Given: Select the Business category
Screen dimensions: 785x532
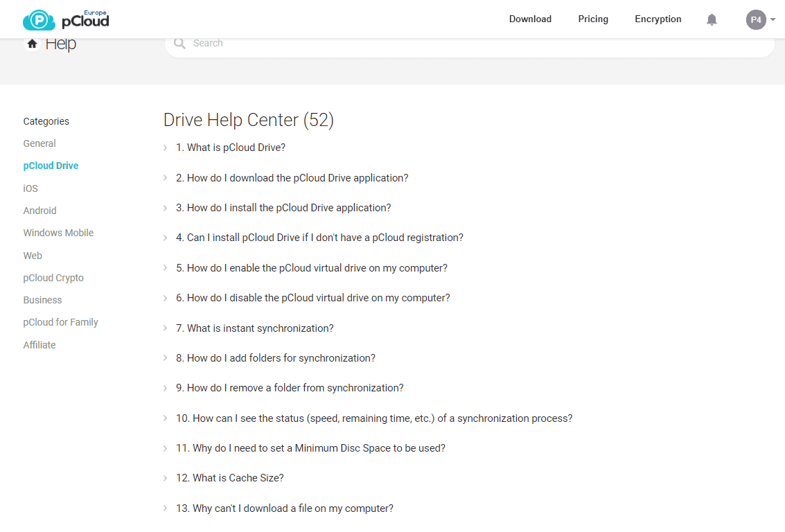Looking at the screenshot, I should point(42,300).
